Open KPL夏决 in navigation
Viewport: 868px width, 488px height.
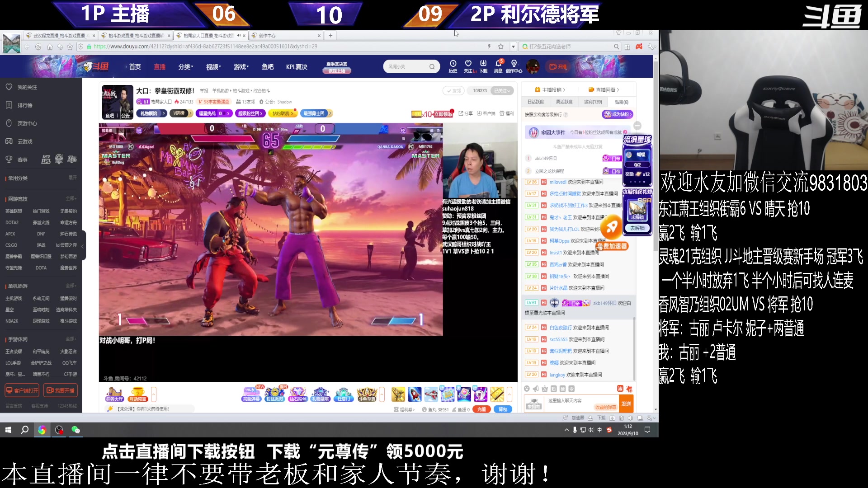pos(297,67)
